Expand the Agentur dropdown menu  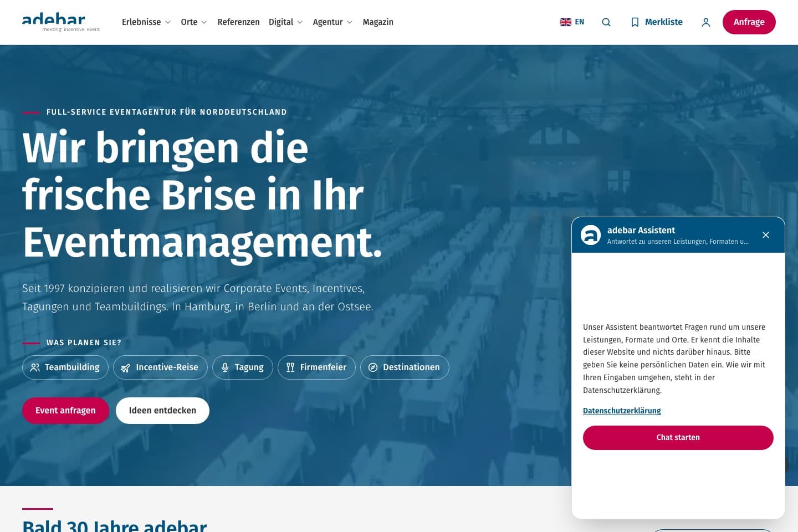point(332,22)
